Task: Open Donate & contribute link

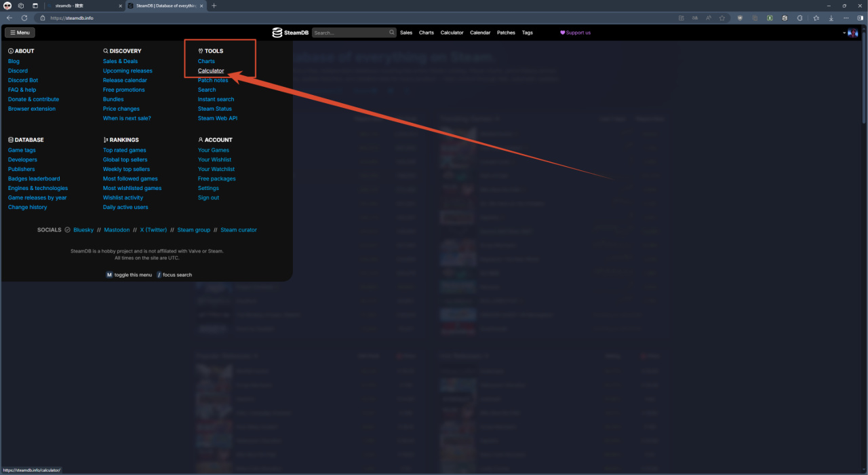Action: coord(33,99)
